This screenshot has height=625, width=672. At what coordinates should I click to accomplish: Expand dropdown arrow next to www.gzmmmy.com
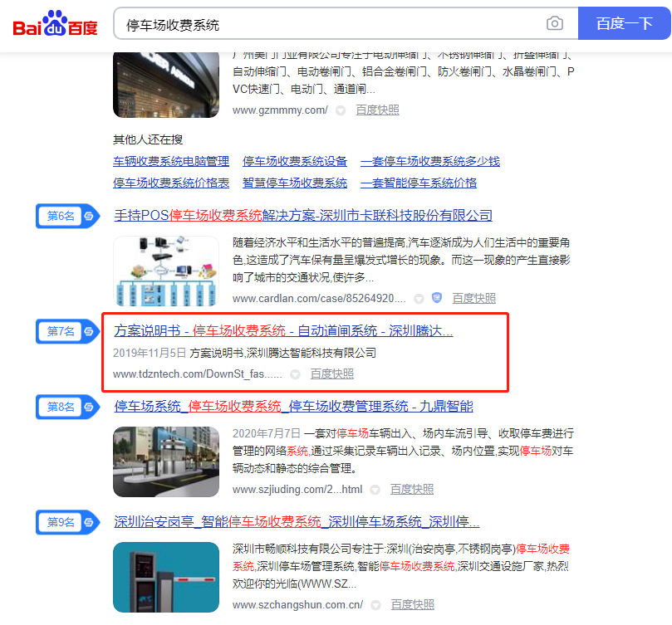[341, 111]
